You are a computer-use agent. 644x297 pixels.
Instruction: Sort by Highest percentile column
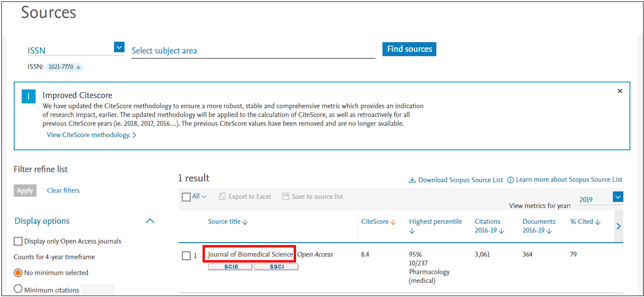(x=435, y=226)
